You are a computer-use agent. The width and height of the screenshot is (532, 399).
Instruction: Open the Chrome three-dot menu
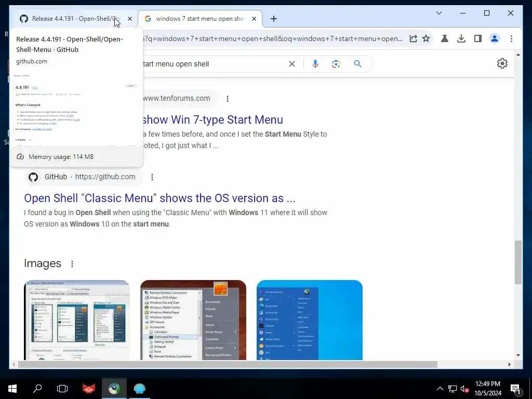(511, 38)
